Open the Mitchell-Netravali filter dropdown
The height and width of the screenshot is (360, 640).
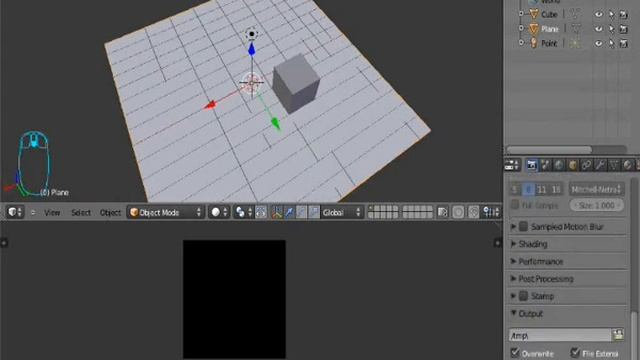[x=596, y=189]
